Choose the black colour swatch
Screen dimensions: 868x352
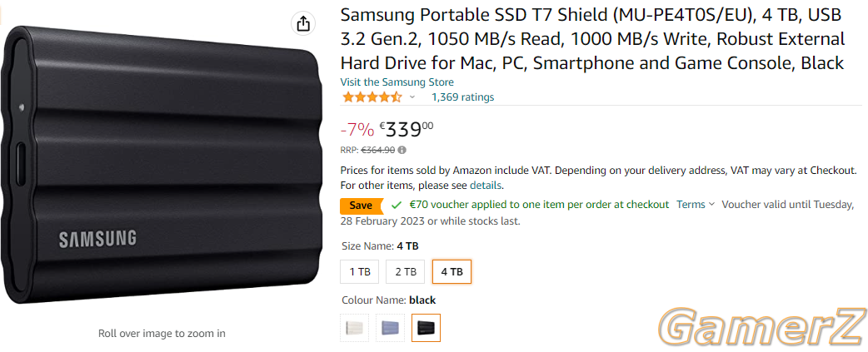[427, 328]
